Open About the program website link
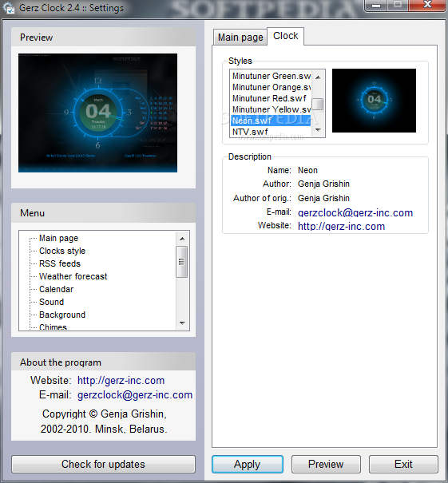Viewport: 448px width, 483px height. click(121, 381)
